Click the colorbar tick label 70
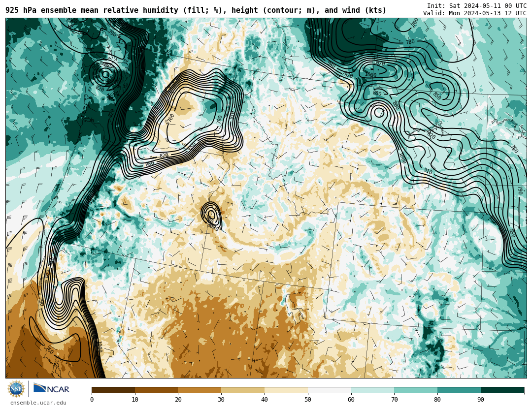The image size is (532, 409). coord(394,400)
